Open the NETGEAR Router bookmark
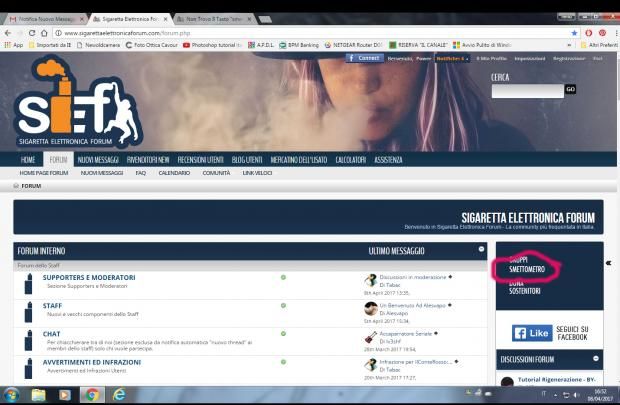The height and width of the screenshot is (405, 620). coord(353,45)
